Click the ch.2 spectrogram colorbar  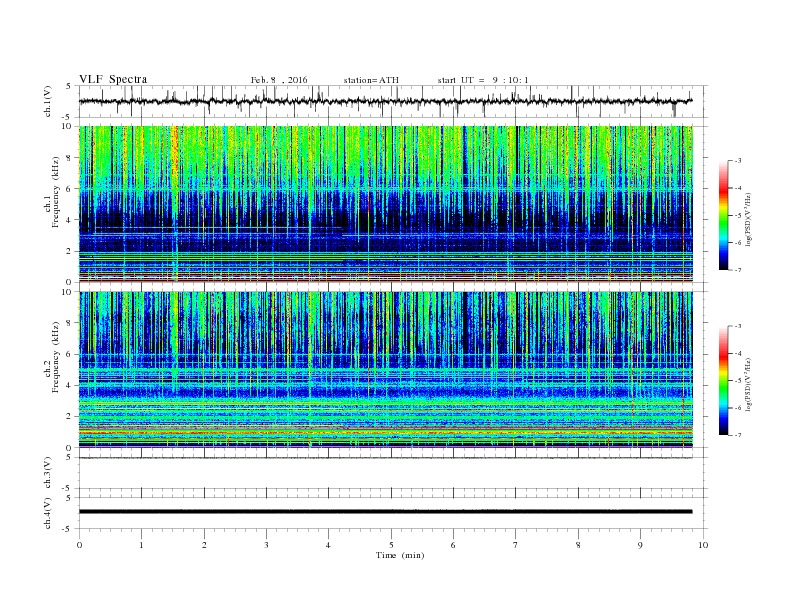point(723,381)
